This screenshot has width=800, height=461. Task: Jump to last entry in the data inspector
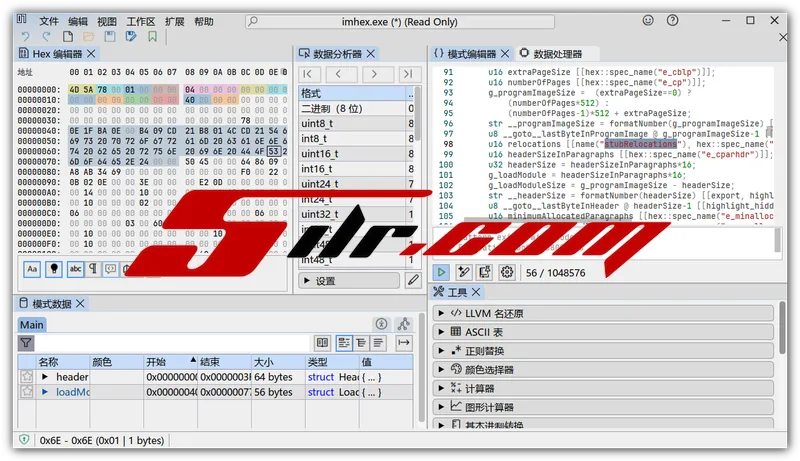click(x=409, y=74)
